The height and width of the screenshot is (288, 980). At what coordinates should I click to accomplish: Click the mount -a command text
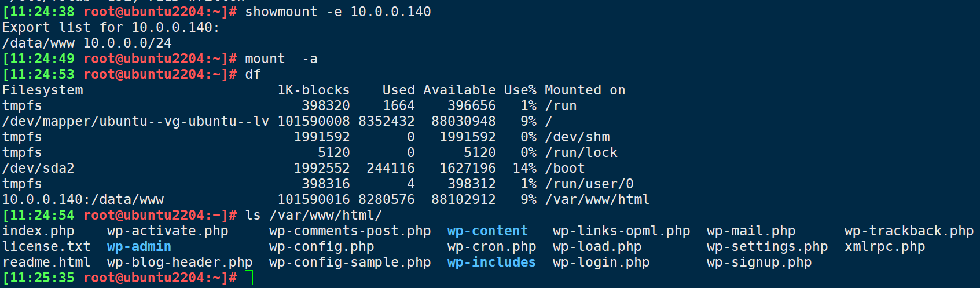(281, 59)
